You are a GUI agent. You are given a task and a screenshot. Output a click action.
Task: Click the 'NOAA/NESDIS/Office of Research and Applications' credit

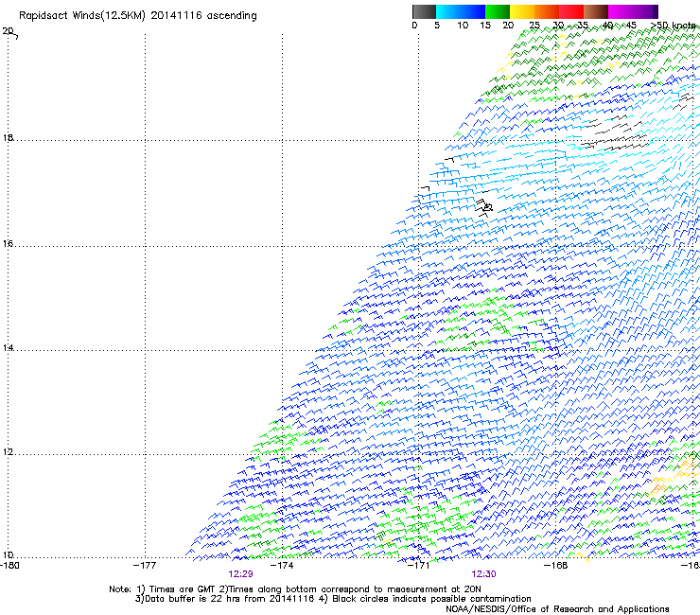(x=557, y=609)
